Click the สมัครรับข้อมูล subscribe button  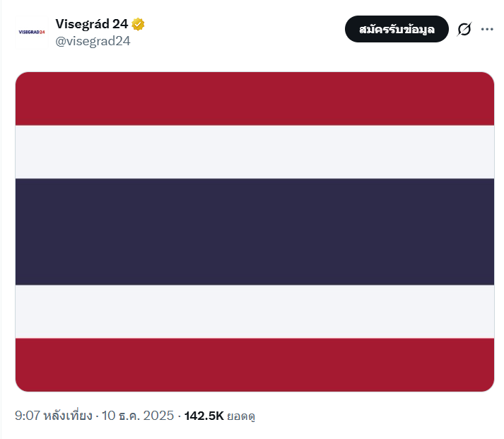397,29
